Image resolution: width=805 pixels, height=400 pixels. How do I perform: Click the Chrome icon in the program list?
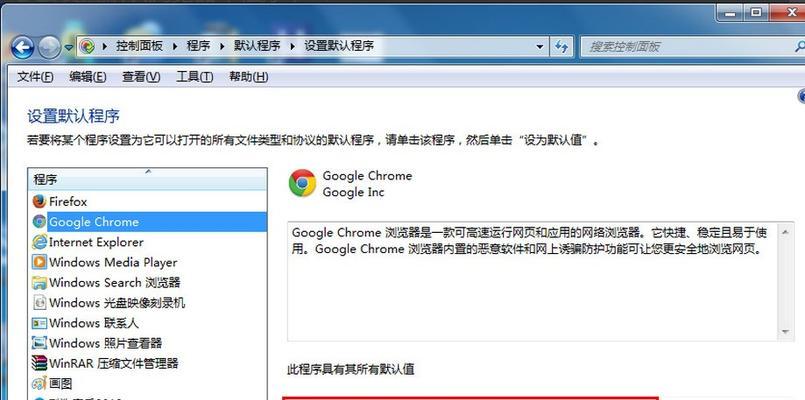pyautogui.click(x=39, y=222)
